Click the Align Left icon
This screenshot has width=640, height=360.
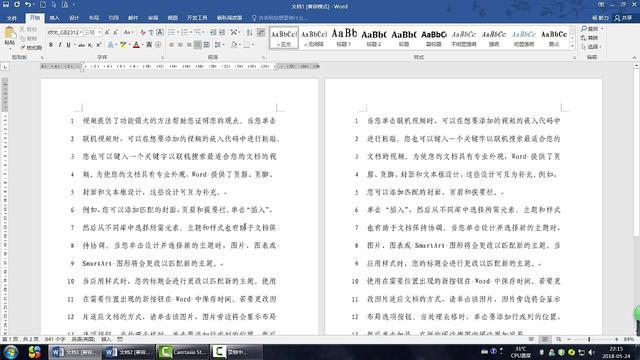click(171, 45)
